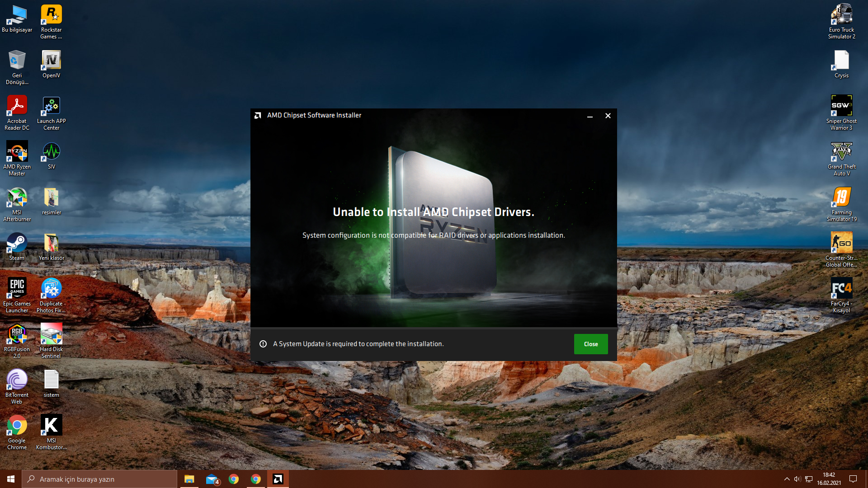Click the Close button in AMD installer
Viewport: 868px width, 488px height.
point(590,344)
